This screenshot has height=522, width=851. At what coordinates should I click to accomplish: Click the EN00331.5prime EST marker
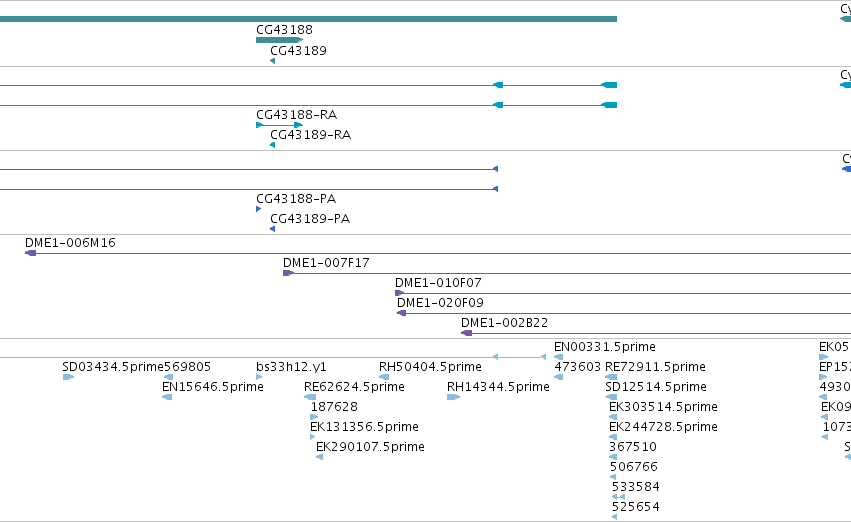[x=558, y=357]
